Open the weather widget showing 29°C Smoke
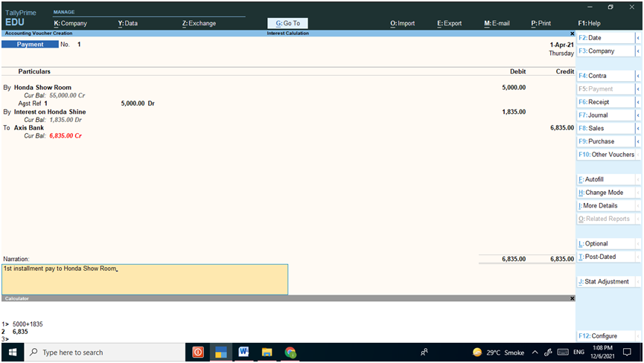Image resolution: width=644 pixels, height=363 pixels. point(498,353)
